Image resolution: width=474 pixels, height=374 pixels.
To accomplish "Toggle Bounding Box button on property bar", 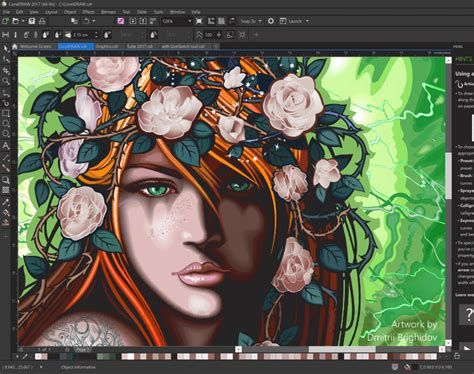I will [x=242, y=35].
